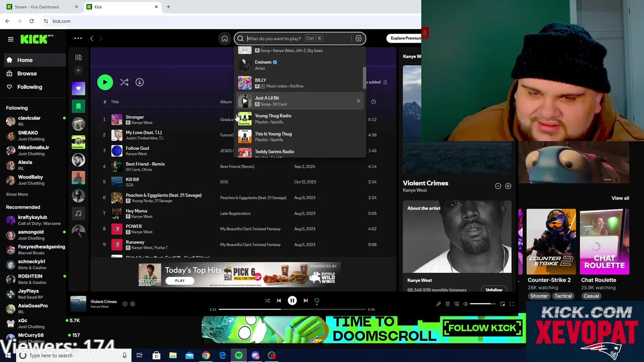Select the track Kill Bill by SZA
Viewport: 644px width, 362px height.
click(x=244, y=182)
